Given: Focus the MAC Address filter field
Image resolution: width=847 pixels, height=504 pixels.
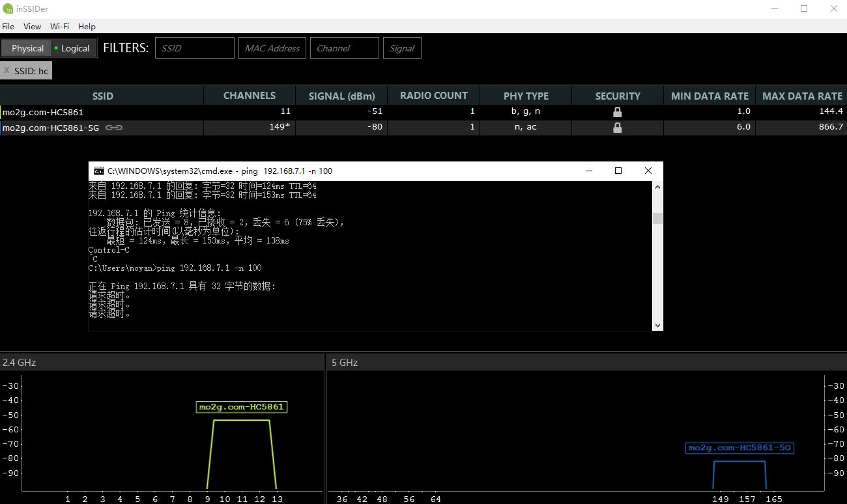Looking at the screenshot, I should (272, 48).
